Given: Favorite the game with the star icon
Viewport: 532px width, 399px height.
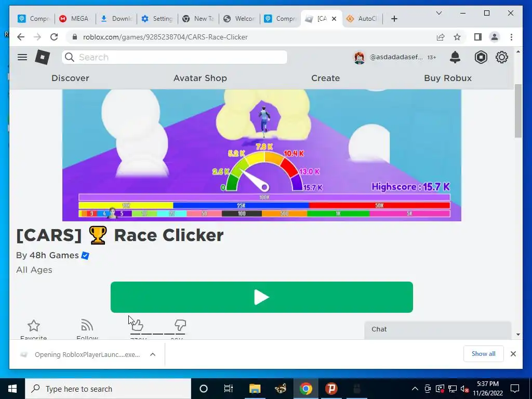Looking at the screenshot, I should click(34, 326).
